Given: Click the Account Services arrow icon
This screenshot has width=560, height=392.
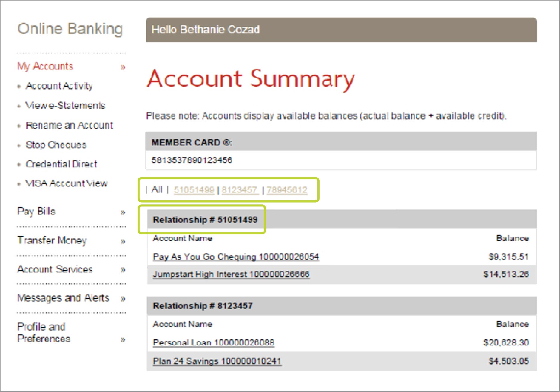Looking at the screenshot, I should 123,270.
